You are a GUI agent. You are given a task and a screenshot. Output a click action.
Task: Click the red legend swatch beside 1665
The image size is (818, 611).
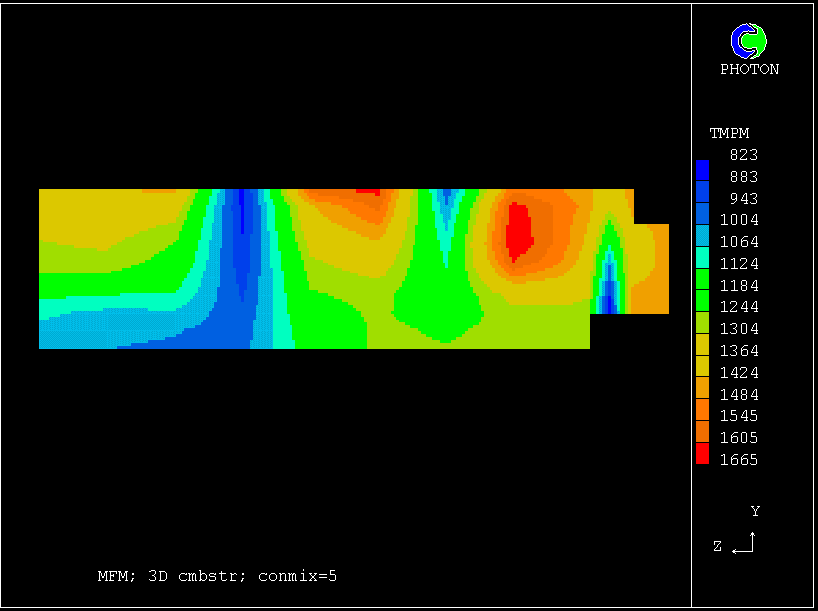702,455
